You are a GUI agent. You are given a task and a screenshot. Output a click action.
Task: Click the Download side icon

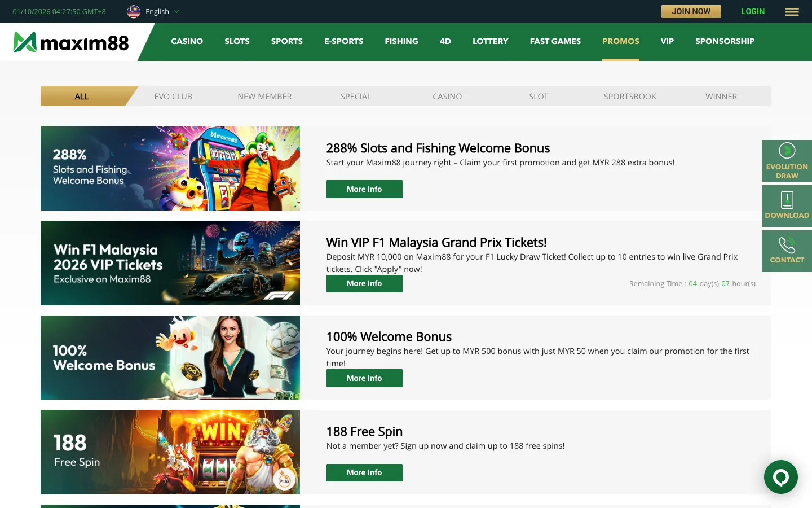pyautogui.click(x=787, y=205)
